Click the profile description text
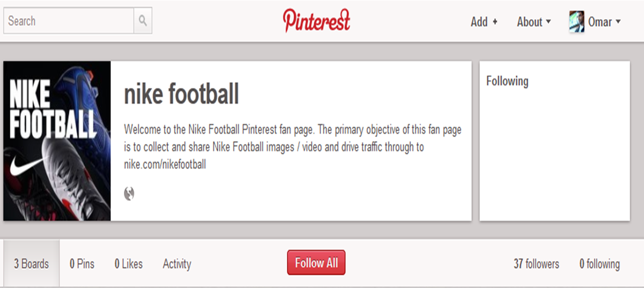Viewport: 644px width, 288px height. coord(292,147)
